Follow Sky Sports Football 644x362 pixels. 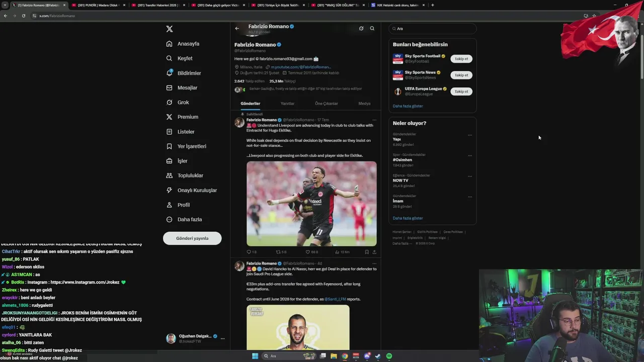[461, 59]
